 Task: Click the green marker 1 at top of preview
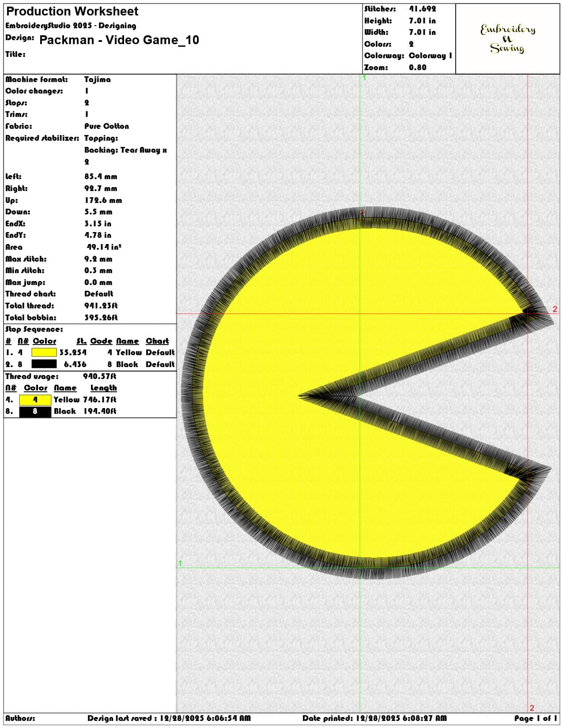pyautogui.click(x=364, y=78)
